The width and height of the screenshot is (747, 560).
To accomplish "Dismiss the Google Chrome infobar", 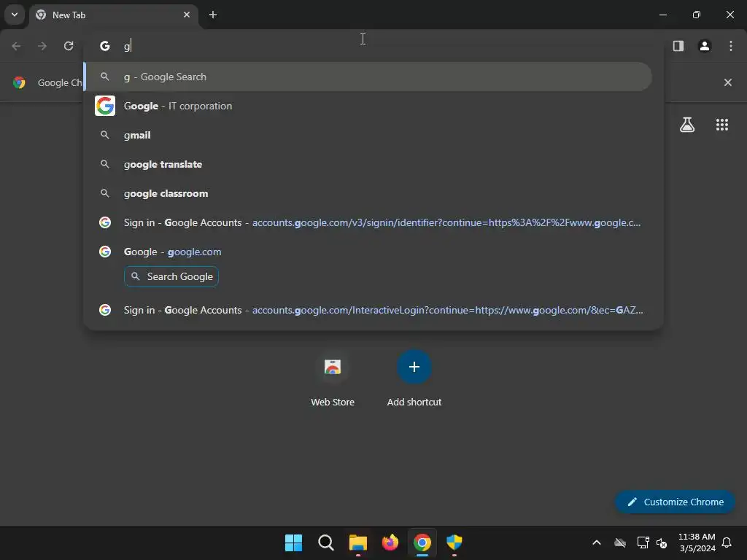I will 727,82.
